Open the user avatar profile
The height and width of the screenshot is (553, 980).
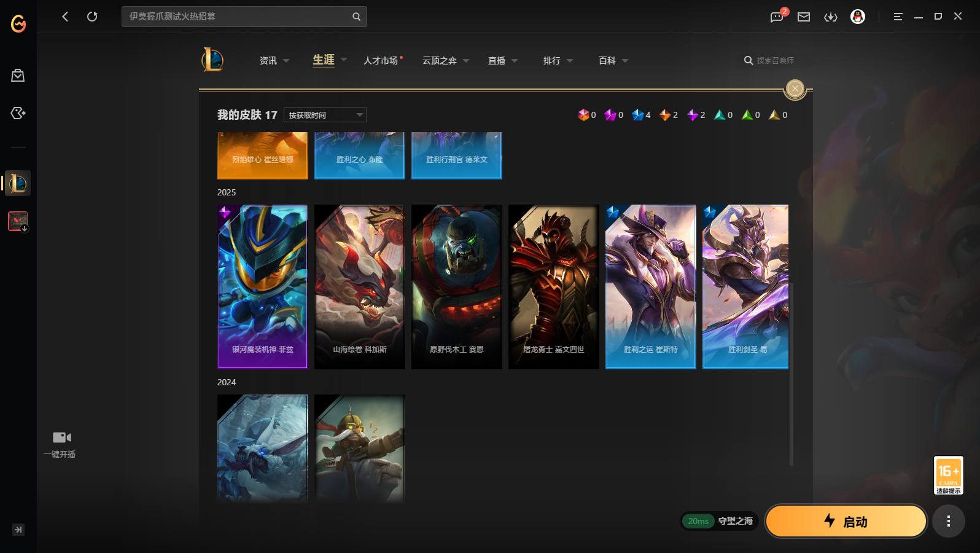tap(858, 17)
